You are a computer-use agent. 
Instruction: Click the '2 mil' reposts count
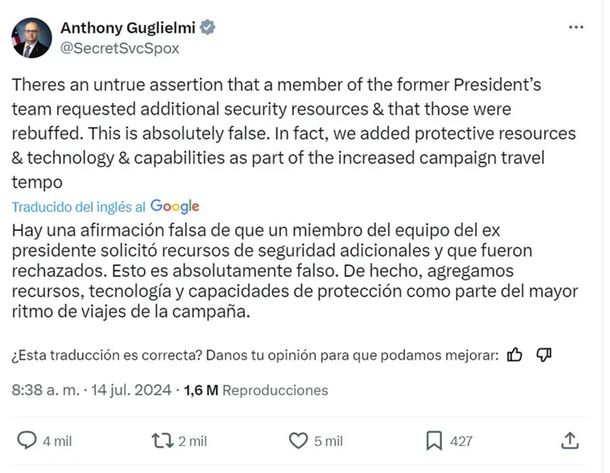190,440
